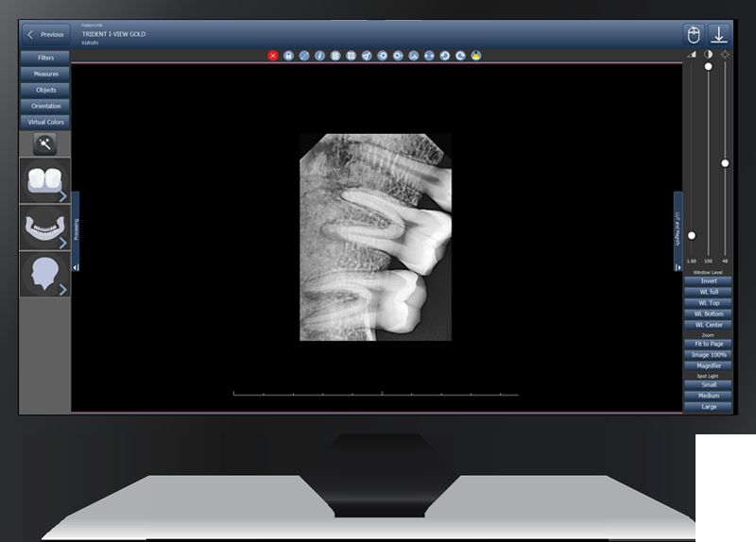This screenshot has height=542, width=756.
Task: Open the Filters menu
Action: pyautogui.click(x=45, y=58)
